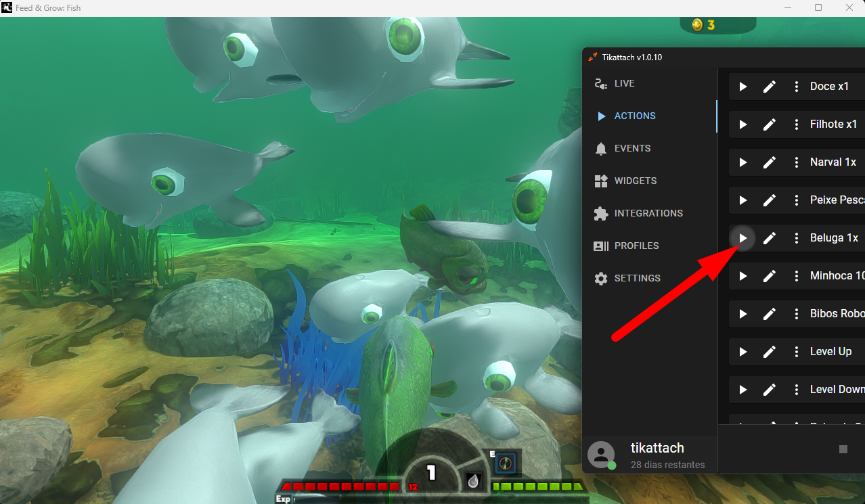Click the green stamina bar in game

(x=539, y=486)
